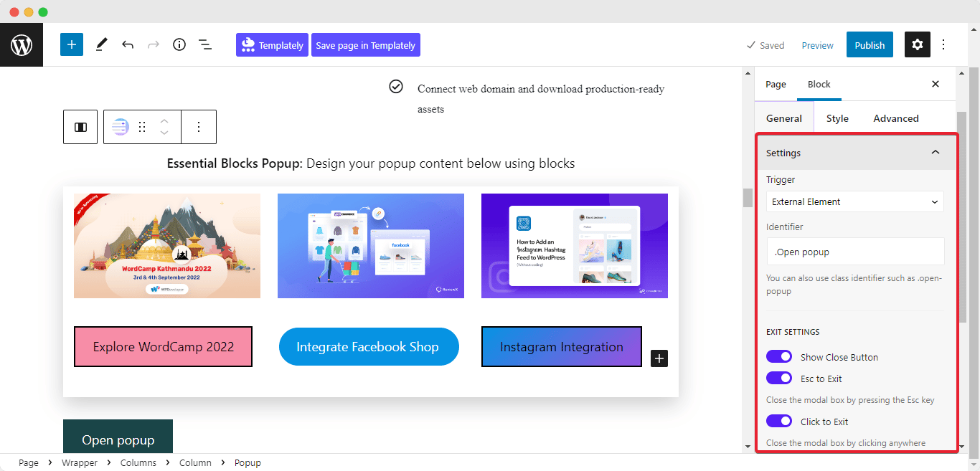Open the Preview link

click(x=818, y=45)
